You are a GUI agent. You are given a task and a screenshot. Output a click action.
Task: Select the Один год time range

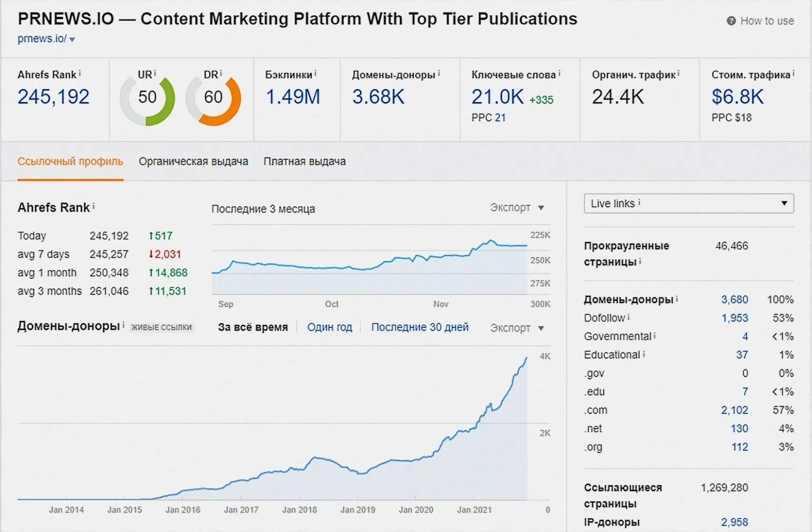(x=330, y=327)
